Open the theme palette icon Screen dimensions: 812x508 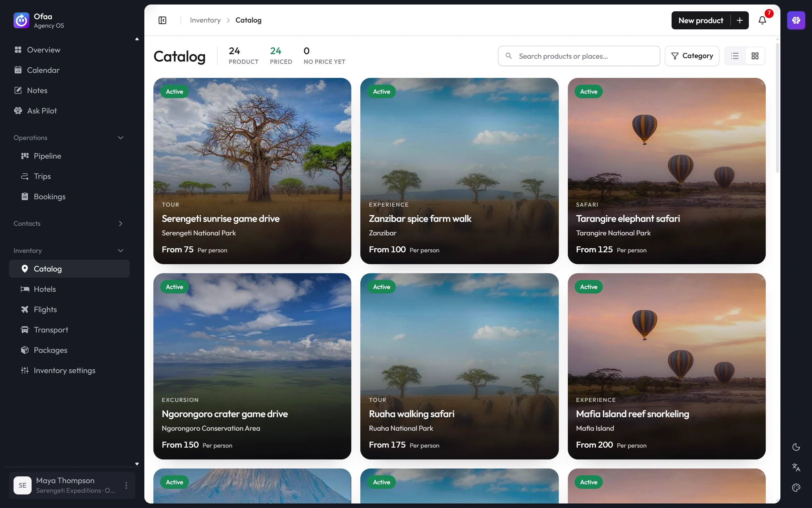[x=796, y=487]
